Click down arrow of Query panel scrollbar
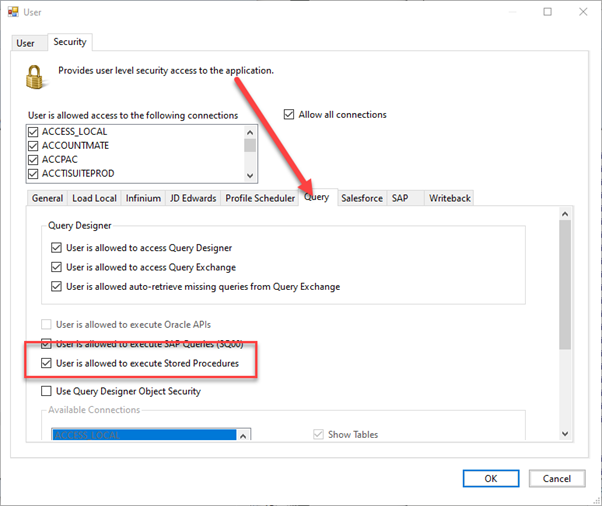The image size is (602, 506). pos(565,434)
